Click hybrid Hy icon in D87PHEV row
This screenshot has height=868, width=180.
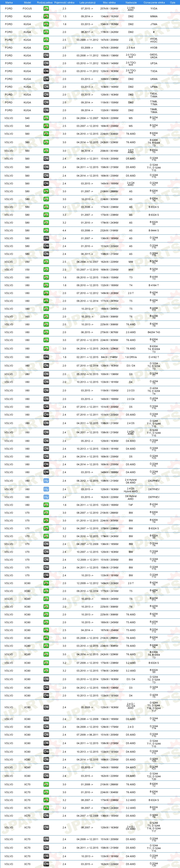[x=46, y=489]
